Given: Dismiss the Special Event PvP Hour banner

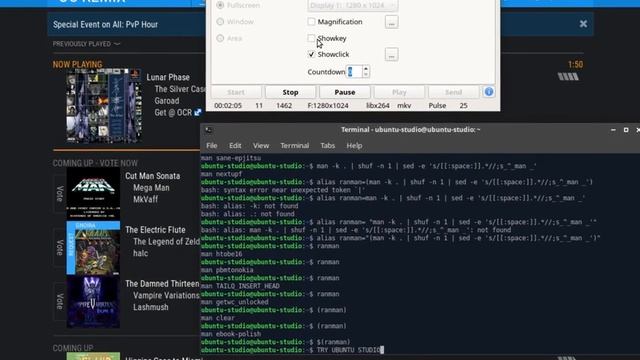Looking at the screenshot, I should click(583, 24).
